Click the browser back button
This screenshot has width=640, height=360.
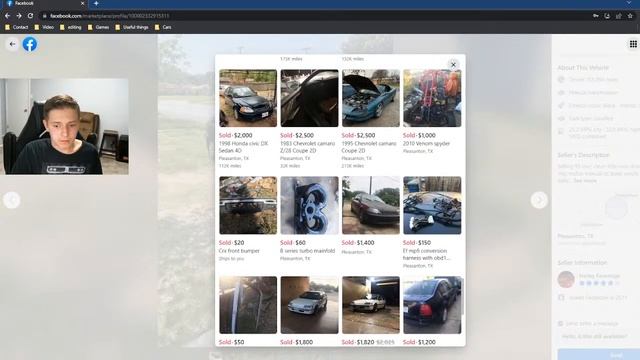click(x=7, y=16)
